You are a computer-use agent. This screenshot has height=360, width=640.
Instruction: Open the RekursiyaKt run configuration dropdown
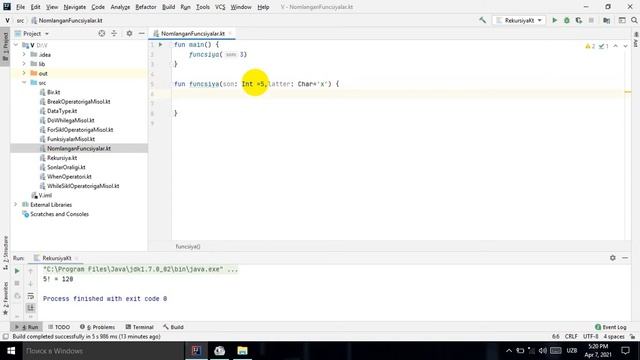pyautogui.click(x=519, y=20)
